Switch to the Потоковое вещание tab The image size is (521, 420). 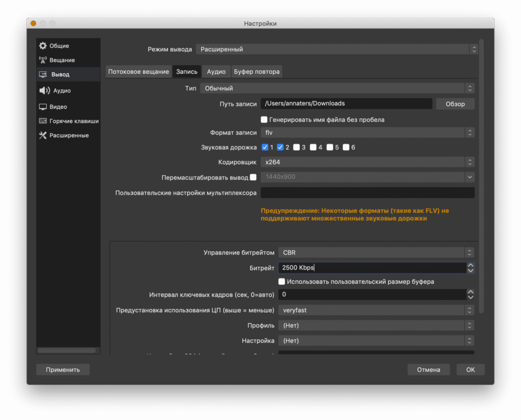coord(138,72)
